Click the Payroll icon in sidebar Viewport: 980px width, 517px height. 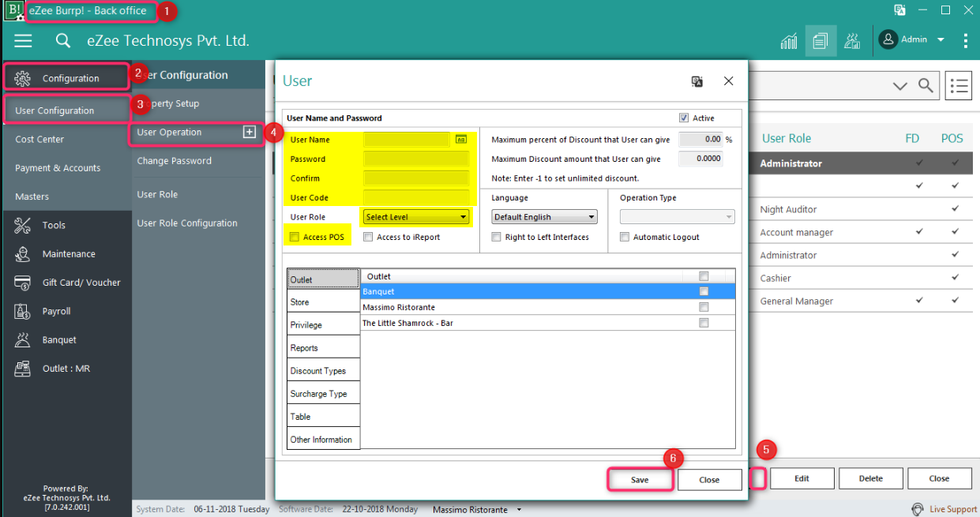point(22,311)
